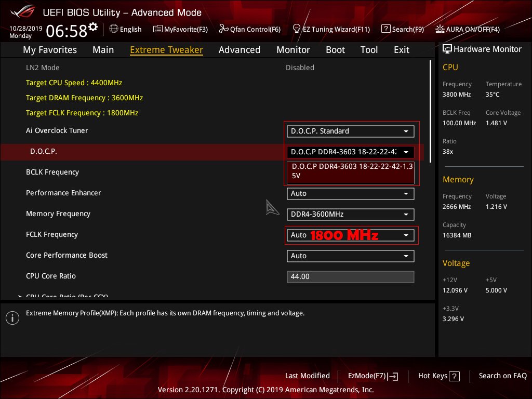The height and width of the screenshot is (399, 532).
Task: Switch to the Main tab
Action: pyautogui.click(x=103, y=50)
